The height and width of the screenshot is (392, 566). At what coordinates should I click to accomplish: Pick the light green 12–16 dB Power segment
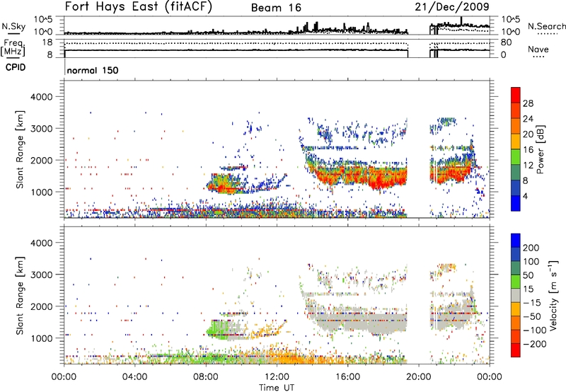click(x=516, y=156)
